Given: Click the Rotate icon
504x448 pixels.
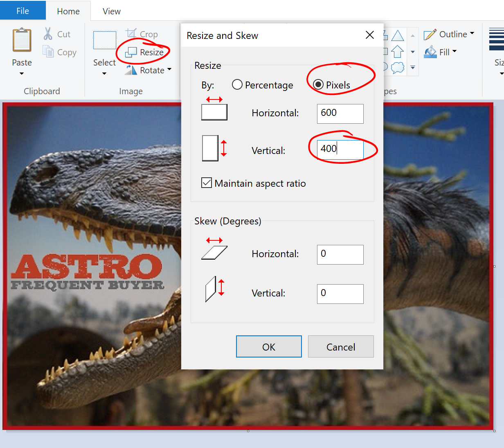Looking at the screenshot, I should click(x=131, y=70).
